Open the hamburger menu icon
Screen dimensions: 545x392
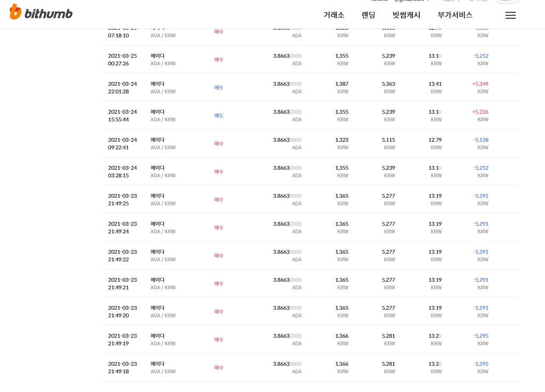coord(511,15)
